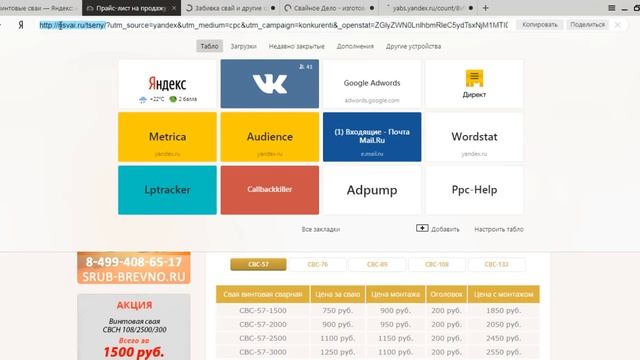Click Добавить to add a tile

tap(445, 229)
